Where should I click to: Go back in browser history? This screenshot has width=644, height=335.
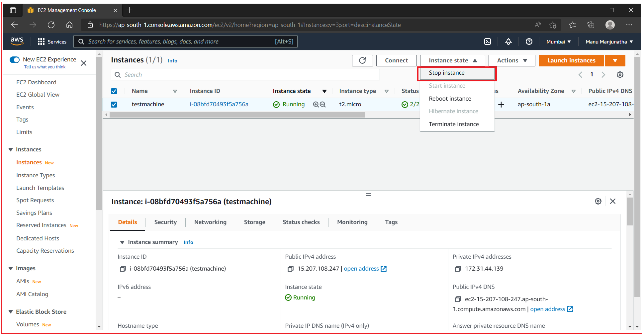tap(15, 25)
